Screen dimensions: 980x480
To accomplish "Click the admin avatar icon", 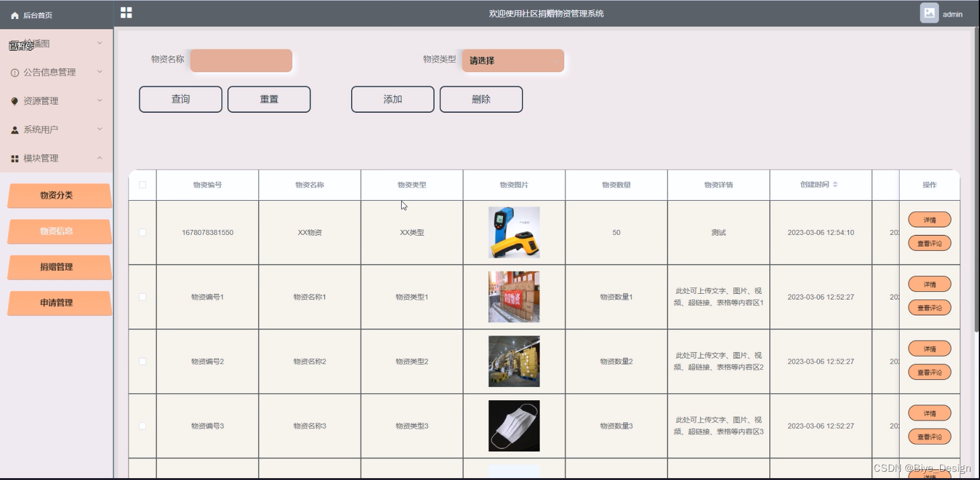I will (929, 13).
